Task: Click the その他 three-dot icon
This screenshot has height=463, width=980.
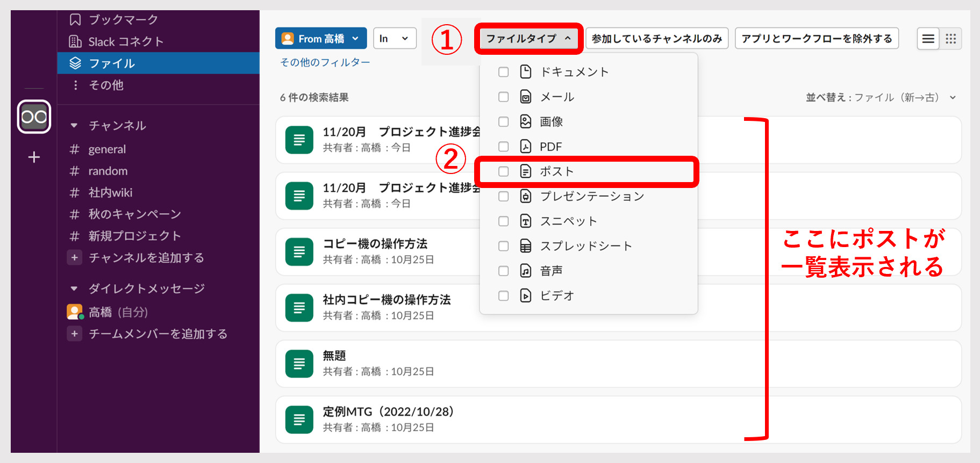Action: coord(75,85)
